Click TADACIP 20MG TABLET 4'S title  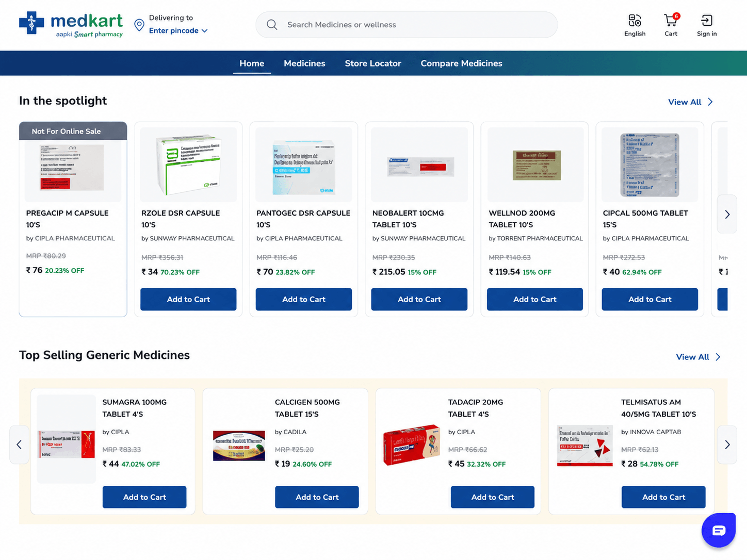point(476,408)
